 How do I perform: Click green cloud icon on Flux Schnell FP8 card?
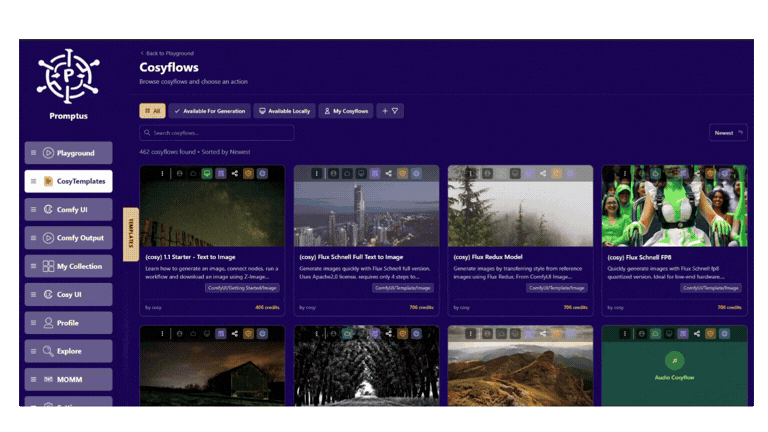coord(655,173)
